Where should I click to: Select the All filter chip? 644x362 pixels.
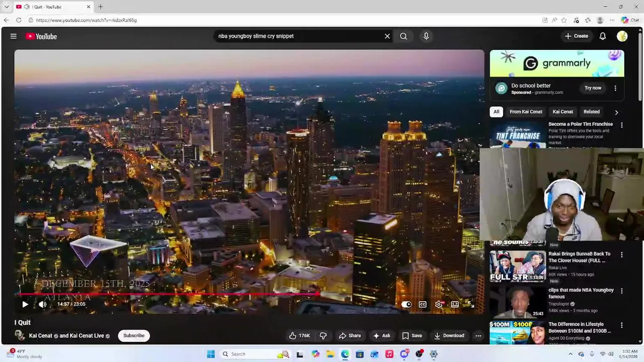[496, 112]
